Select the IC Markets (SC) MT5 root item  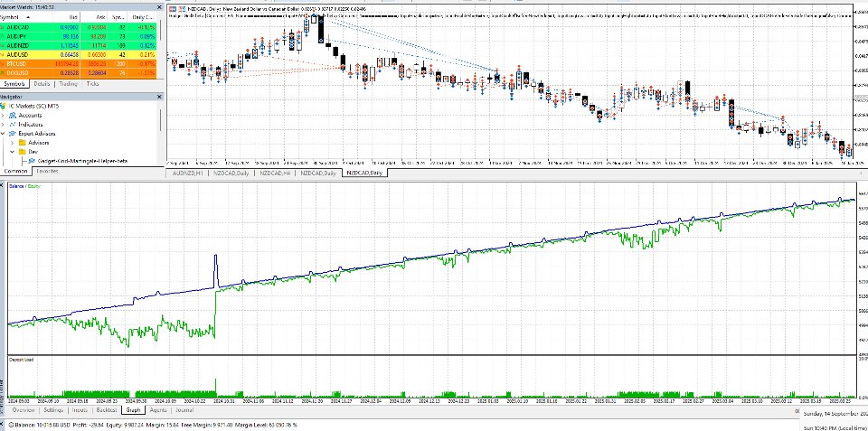click(x=33, y=106)
